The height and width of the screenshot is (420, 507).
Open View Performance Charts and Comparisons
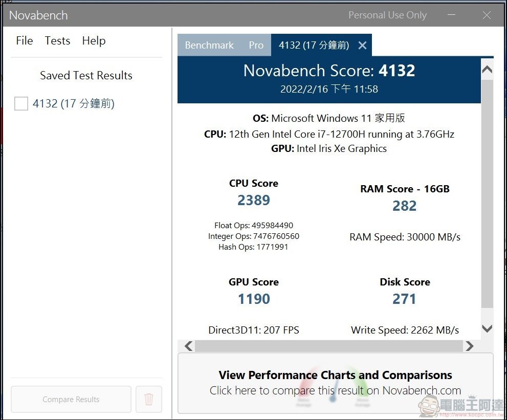coord(335,383)
